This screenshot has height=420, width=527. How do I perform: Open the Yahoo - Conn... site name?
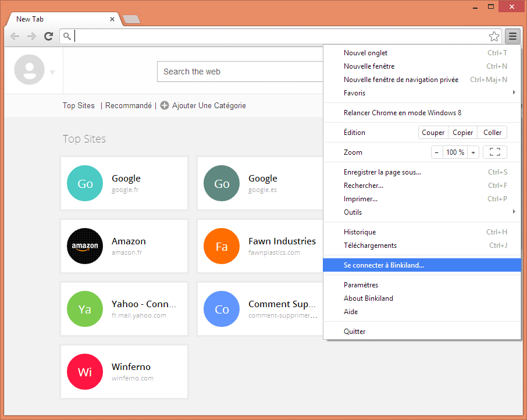point(144,304)
